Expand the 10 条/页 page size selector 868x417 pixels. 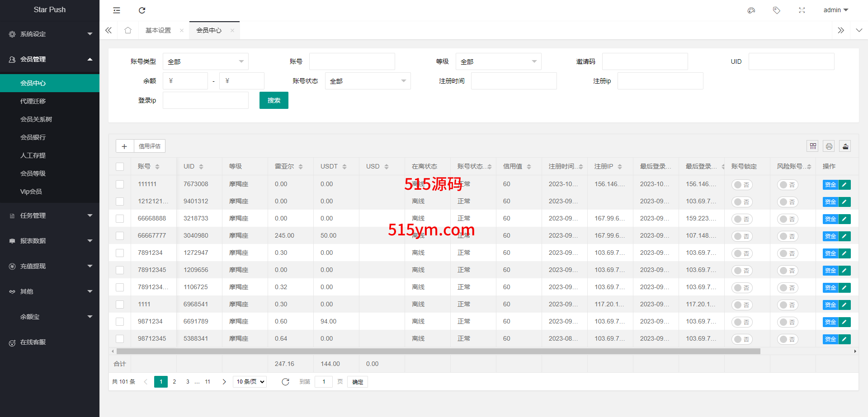250,382
